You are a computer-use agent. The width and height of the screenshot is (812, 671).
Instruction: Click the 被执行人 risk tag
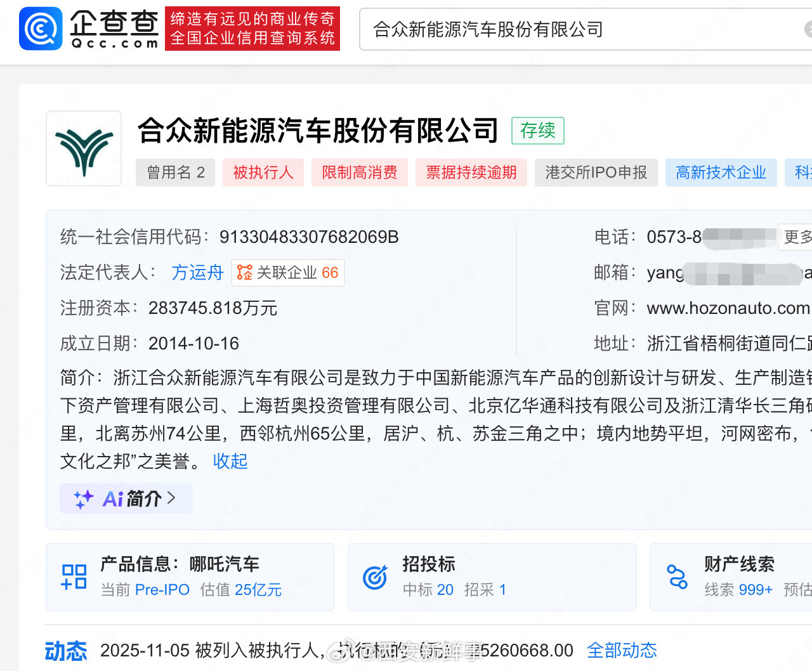(263, 173)
